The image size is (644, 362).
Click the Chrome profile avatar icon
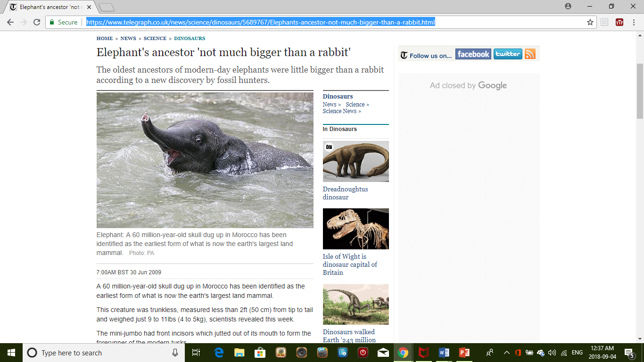(568, 6)
